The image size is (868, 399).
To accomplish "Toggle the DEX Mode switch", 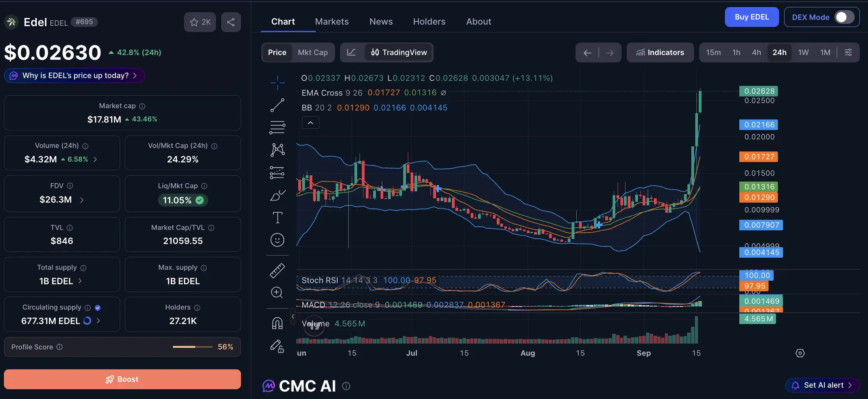I will click(844, 17).
